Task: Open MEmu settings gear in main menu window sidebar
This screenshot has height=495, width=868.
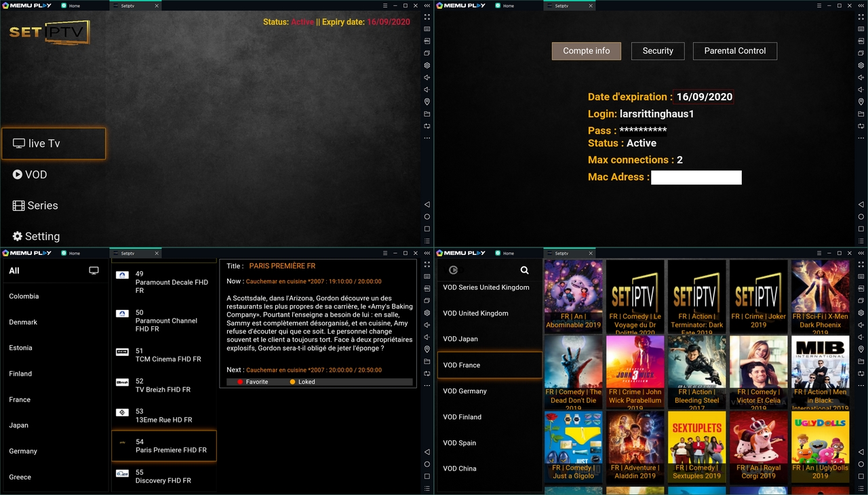Action: point(427,66)
